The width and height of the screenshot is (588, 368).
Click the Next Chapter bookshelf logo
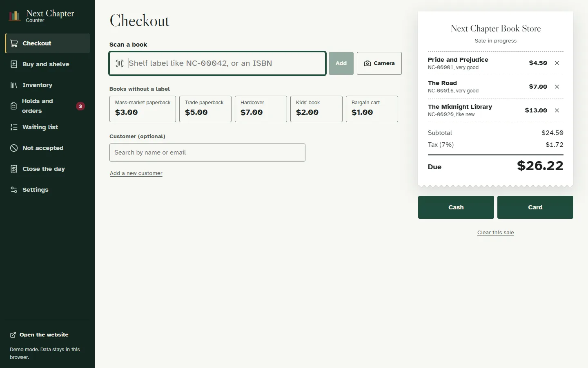coord(15,16)
